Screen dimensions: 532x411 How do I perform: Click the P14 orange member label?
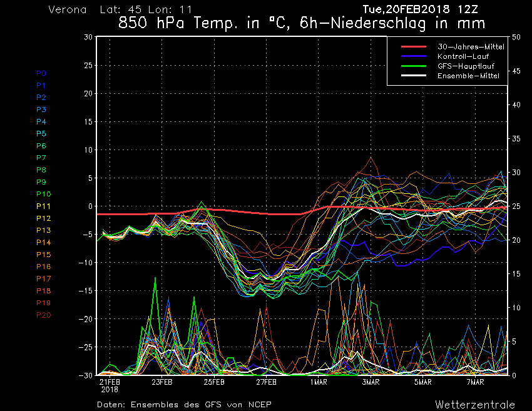pos(44,243)
